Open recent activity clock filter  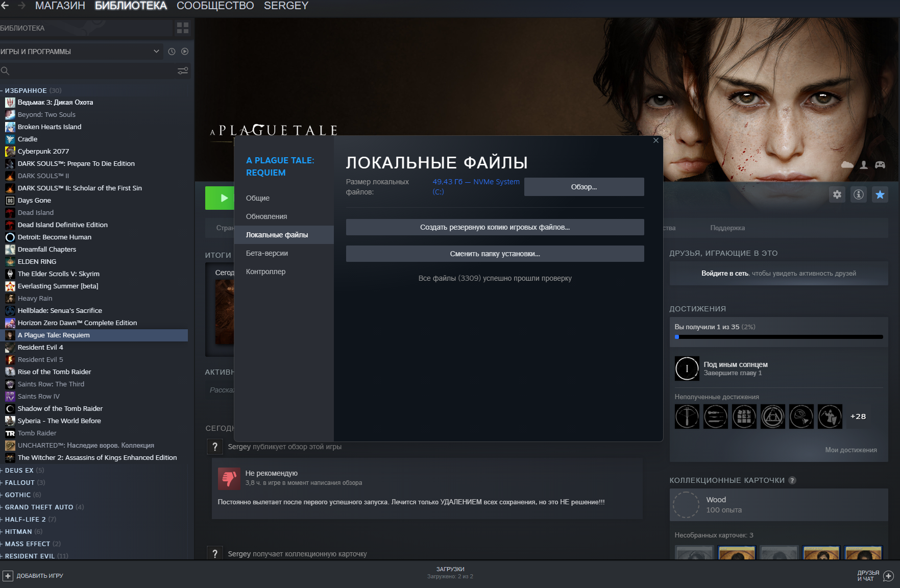coord(172,52)
